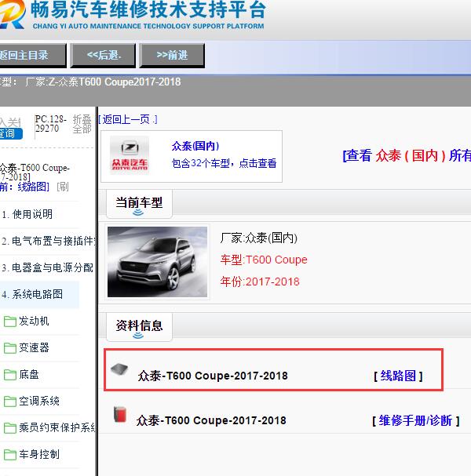Click the 刷 refresh link in sidebar

(x=63, y=187)
